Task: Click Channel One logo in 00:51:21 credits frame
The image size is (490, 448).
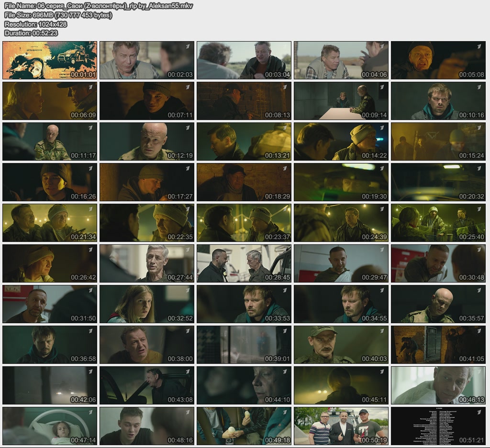Action: (x=479, y=412)
